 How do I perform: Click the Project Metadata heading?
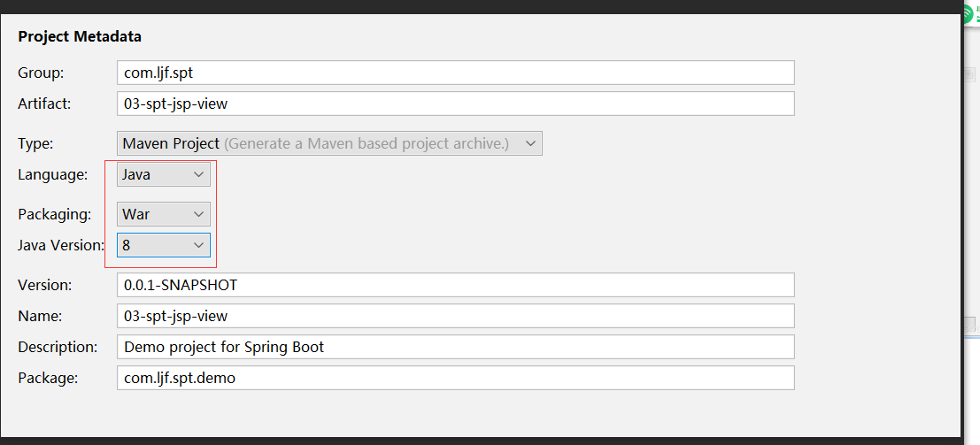coord(80,37)
